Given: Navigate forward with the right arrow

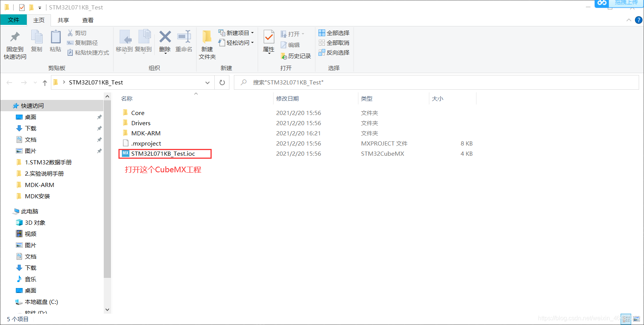Looking at the screenshot, I should point(24,83).
